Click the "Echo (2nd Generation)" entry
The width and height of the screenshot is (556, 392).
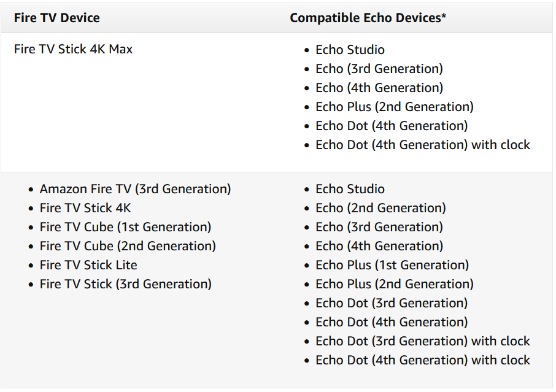[x=380, y=208]
